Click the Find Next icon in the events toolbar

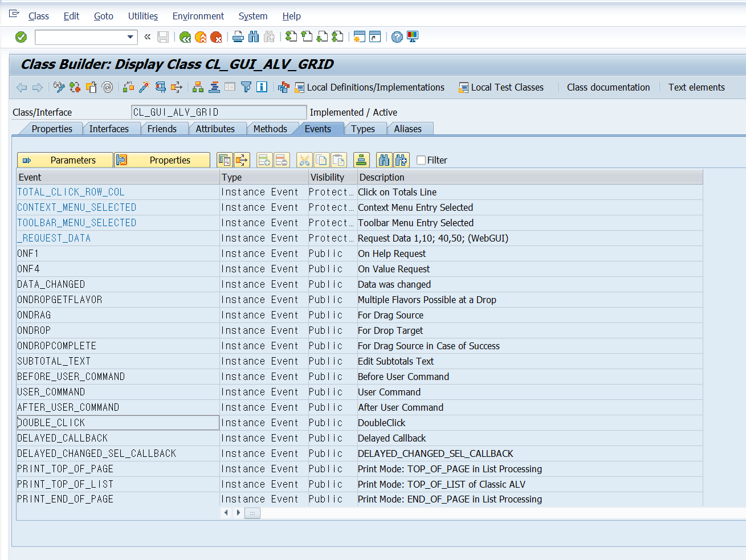pyautogui.click(x=401, y=160)
